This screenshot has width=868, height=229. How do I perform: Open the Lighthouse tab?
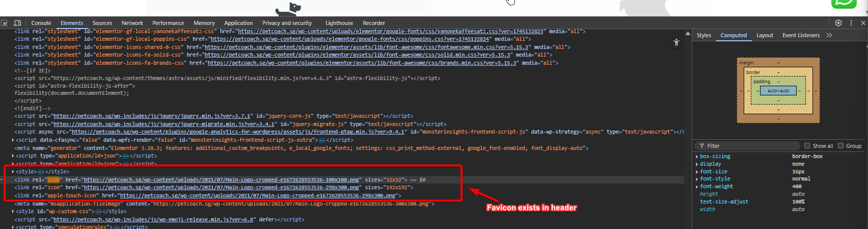coord(339,23)
